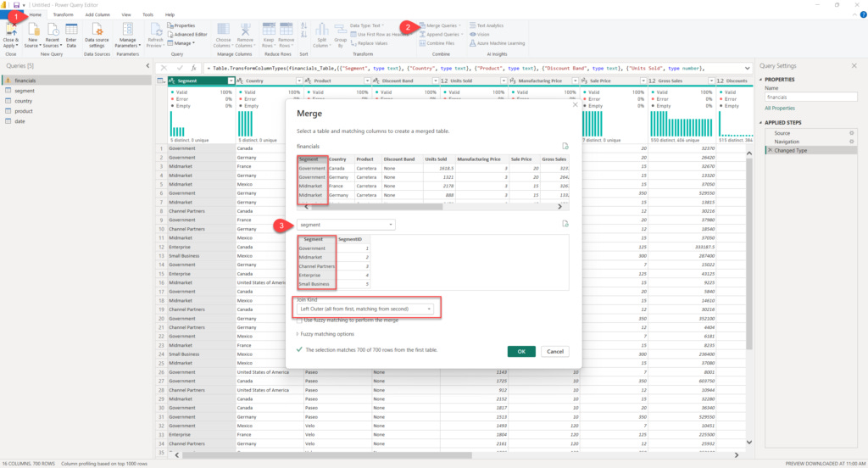The image size is (868, 468).
Task: Click the Enter Data icon
Action: [71, 31]
